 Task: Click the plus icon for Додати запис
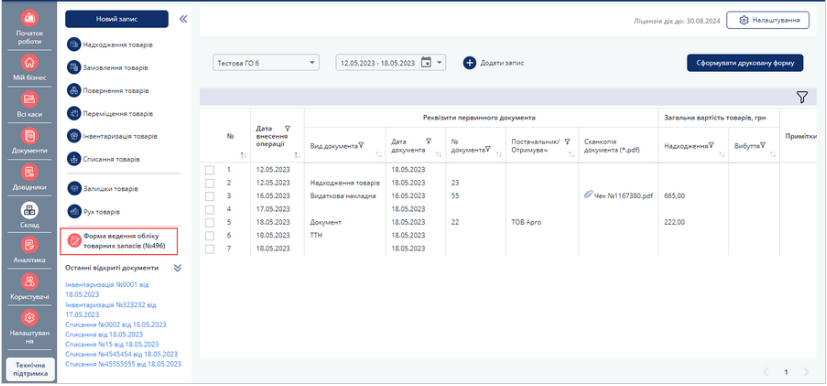(x=469, y=63)
